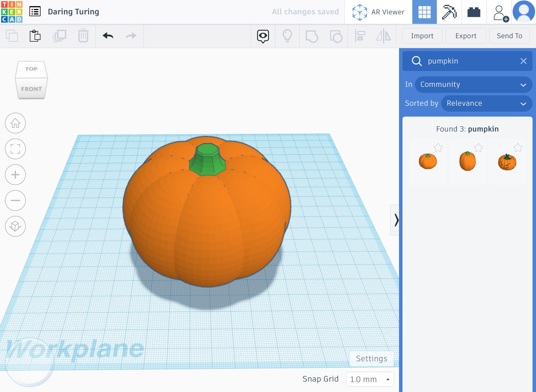Toggle perspective and orthographic view cube icon
The width and height of the screenshot is (536, 392).
click(x=15, y=226)
